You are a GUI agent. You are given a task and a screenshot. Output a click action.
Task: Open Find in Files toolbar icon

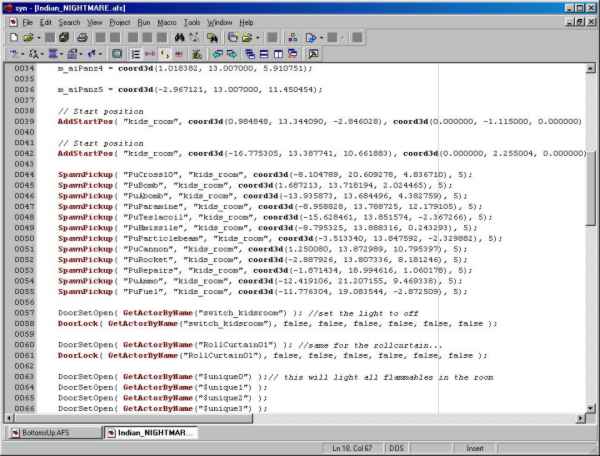click(212, 37)
